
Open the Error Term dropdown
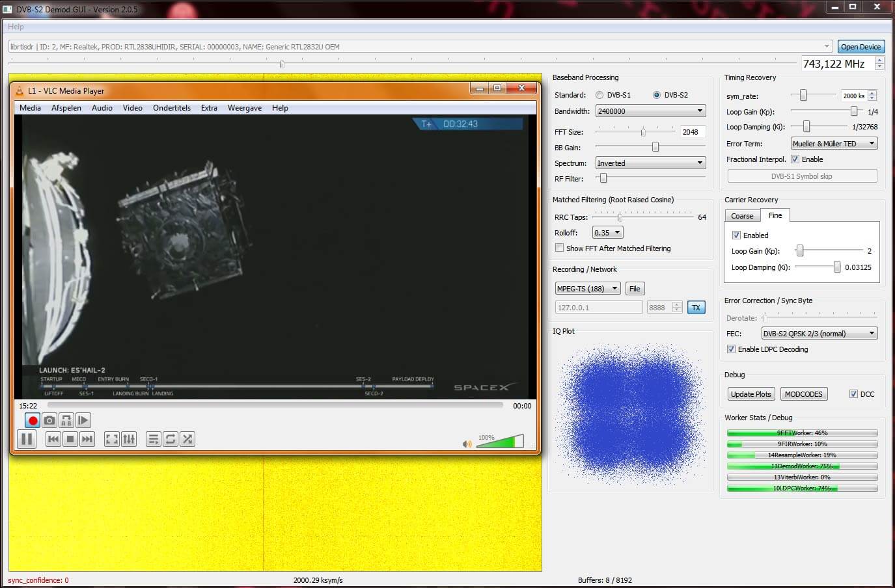click(834, 144)
